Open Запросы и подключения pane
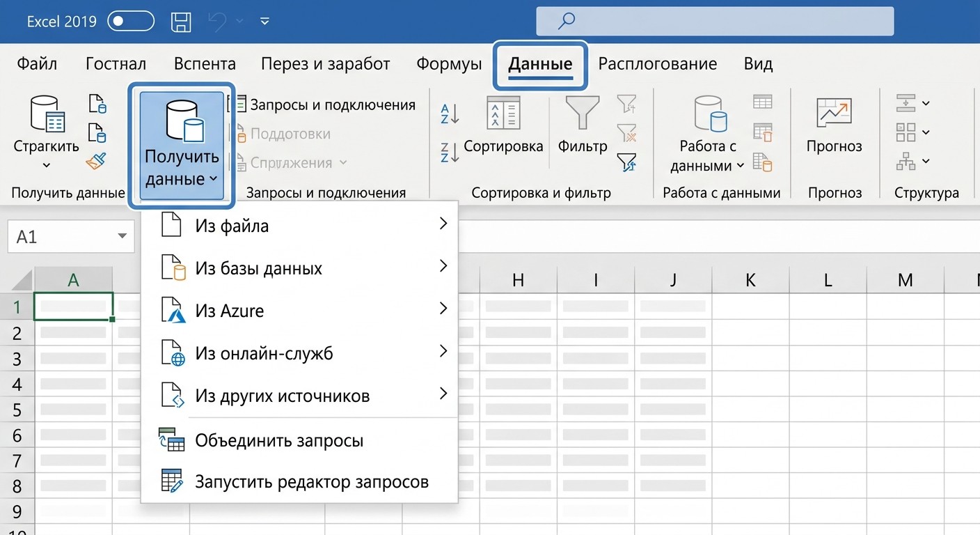The height and width of the screenshot is (535, 980). [324, 104]
